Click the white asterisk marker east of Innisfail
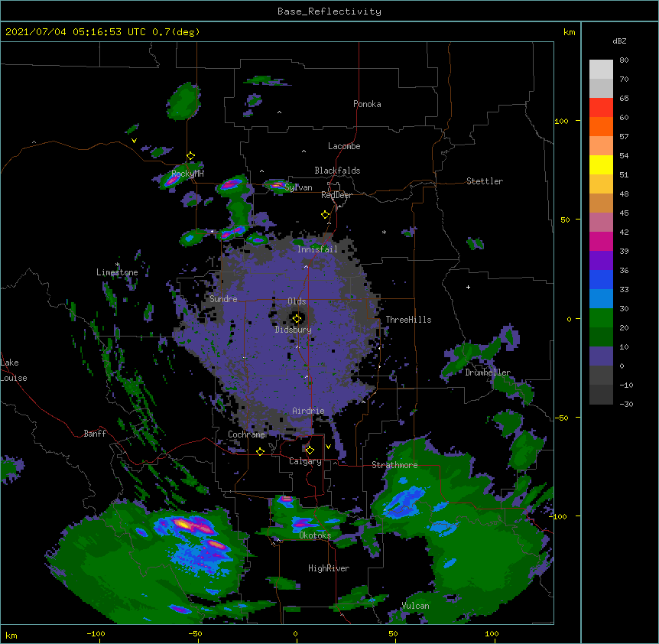 click(x=384, y=232)
